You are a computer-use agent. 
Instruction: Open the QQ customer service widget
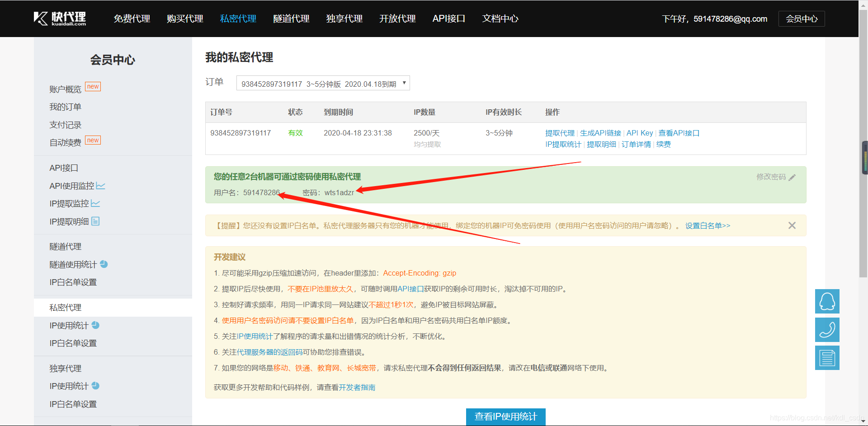pyautogui.click(x=827, y=301)
